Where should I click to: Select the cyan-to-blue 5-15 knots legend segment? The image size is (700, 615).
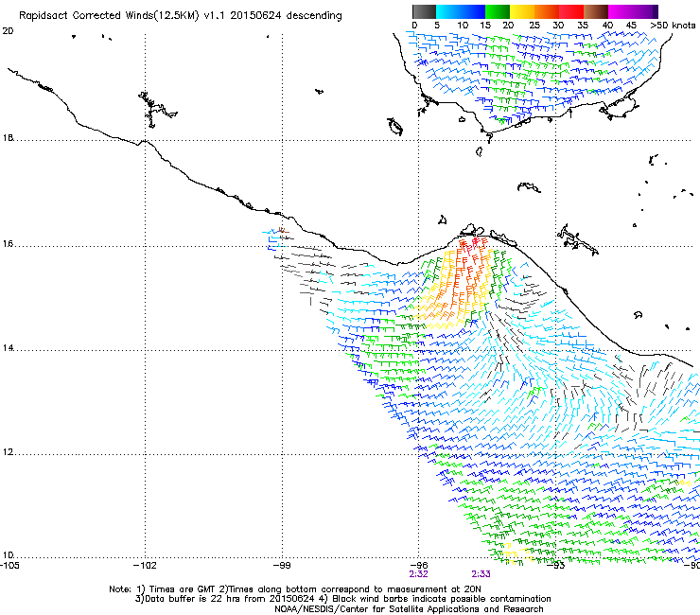coord(461,11)
